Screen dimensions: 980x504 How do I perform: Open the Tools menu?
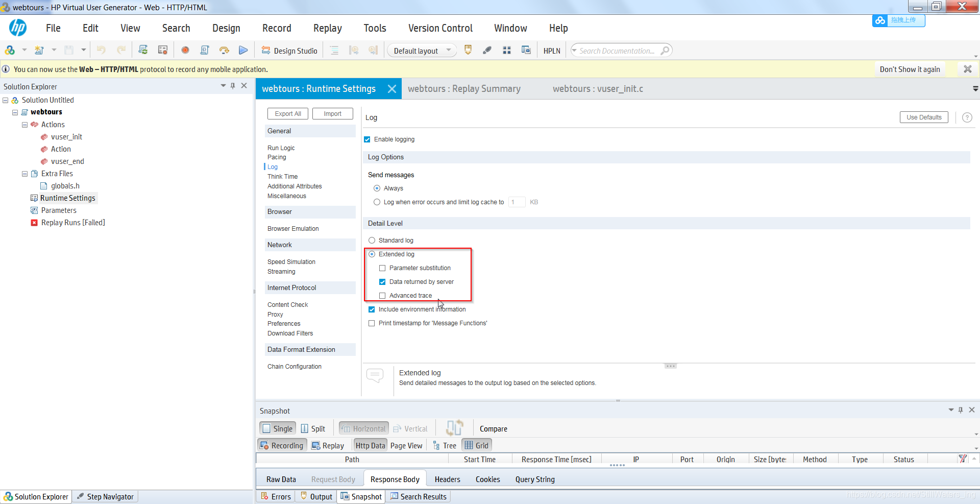[x=375, y=28]
